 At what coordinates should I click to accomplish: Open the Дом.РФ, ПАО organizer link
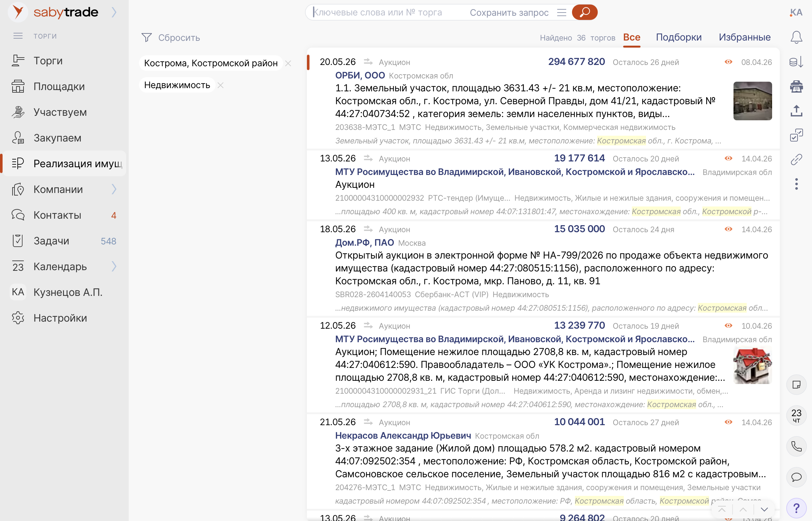[x=364, y=242]
